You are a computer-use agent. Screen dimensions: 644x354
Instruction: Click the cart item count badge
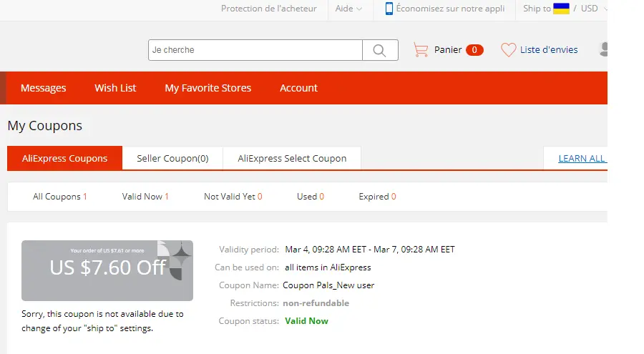click(x=474, y=49)
